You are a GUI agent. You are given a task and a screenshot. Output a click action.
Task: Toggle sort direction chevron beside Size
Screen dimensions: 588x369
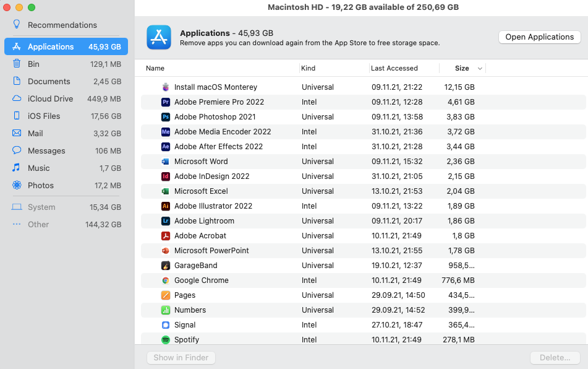click(480, 68)
